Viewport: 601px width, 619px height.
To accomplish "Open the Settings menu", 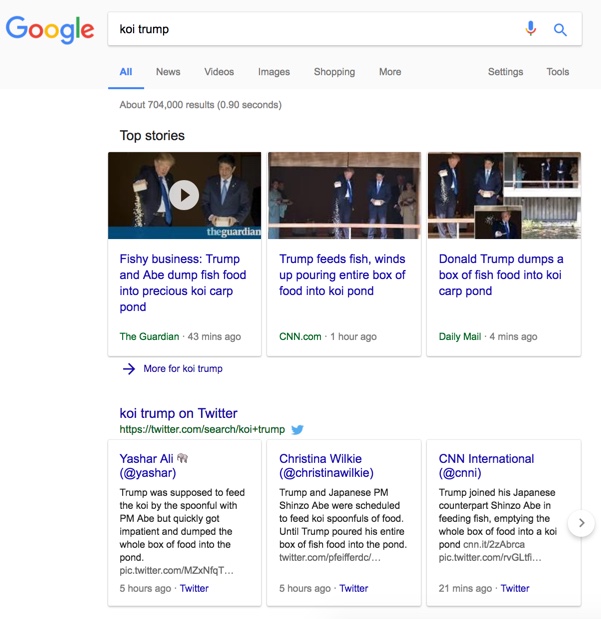I will point(505,72).
